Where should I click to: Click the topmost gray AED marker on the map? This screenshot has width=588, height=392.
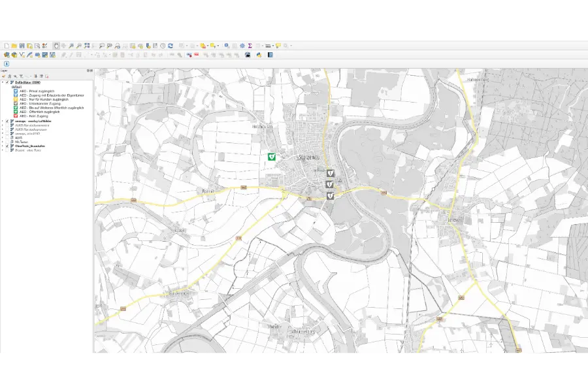coord(330,173)
